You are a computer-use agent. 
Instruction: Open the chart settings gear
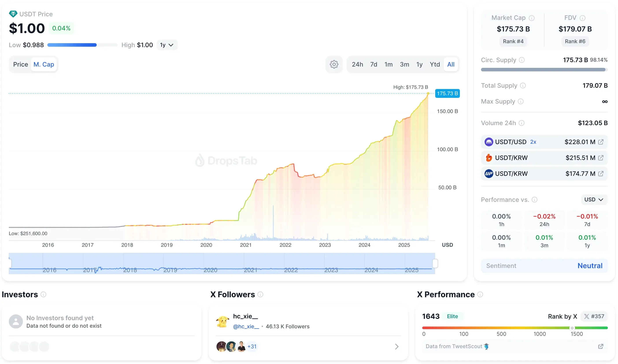(334, 64)
